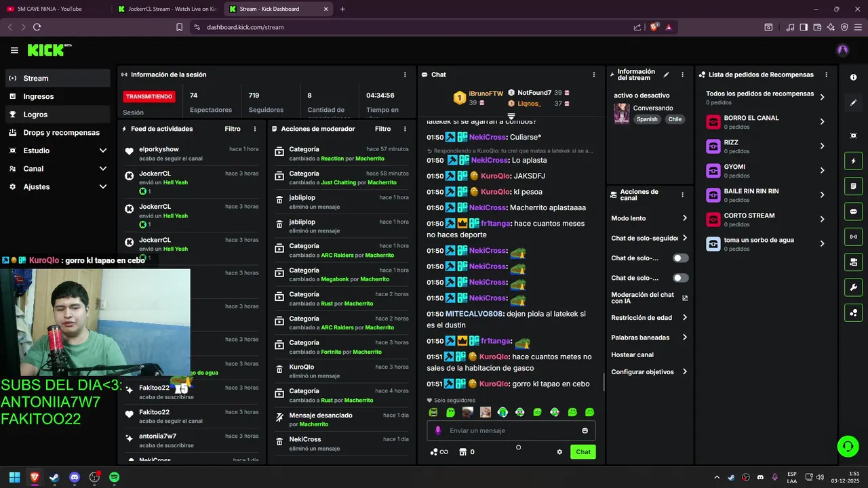The image size is (868, 488).
Task: Open the green support headset button
Action: click(x=848, y=446)
